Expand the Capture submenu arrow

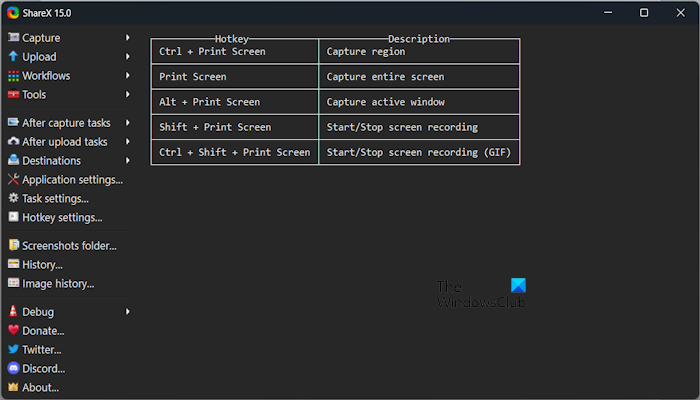[x=128, y=38]
